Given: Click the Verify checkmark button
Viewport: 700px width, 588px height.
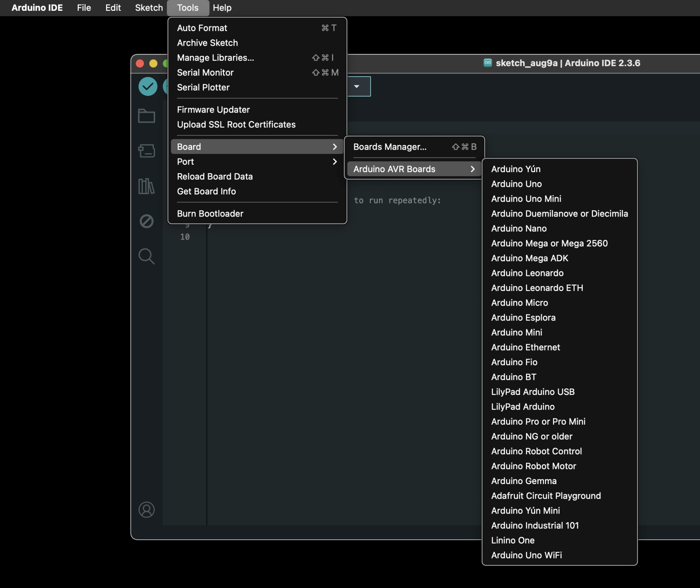Looking at the screenshot, I should click(x=148, y=86).
